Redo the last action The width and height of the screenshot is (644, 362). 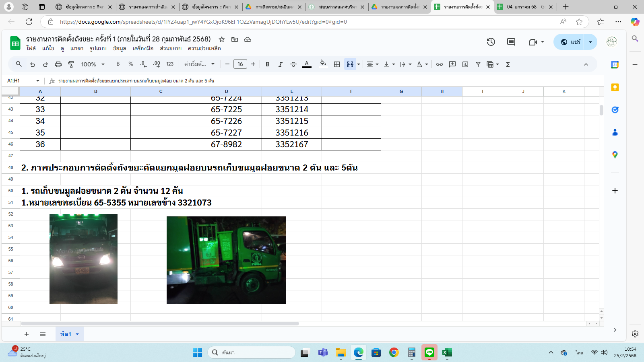[45, 64]
